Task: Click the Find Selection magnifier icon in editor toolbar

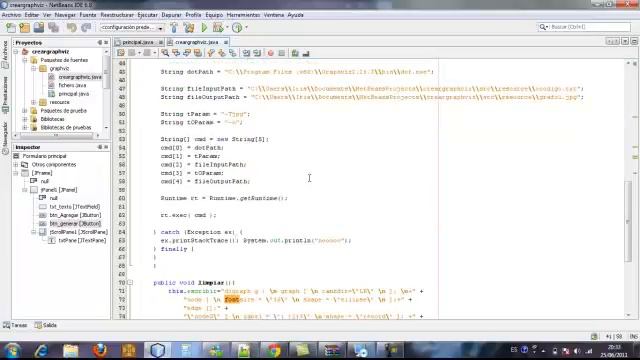Action: click(x=165, y=53)
